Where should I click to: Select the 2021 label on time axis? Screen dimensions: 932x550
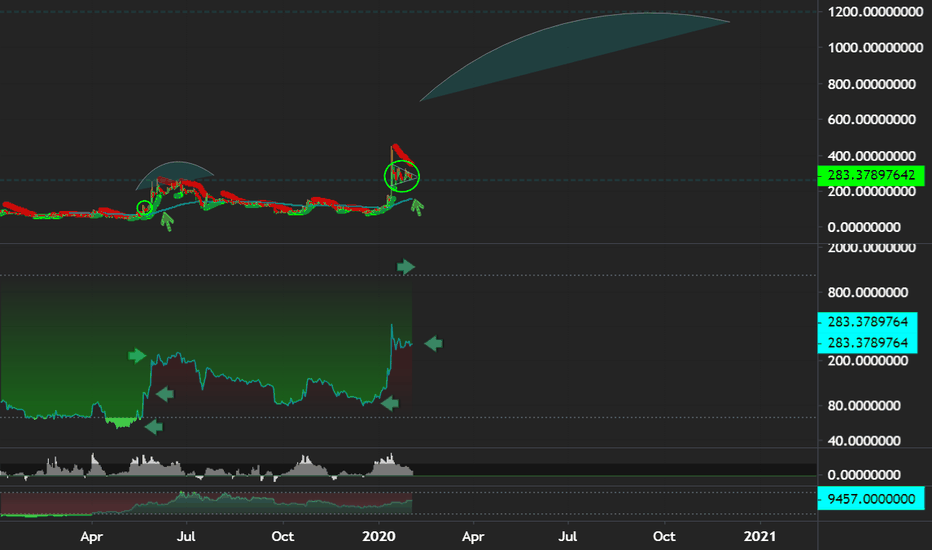(760, 536)
